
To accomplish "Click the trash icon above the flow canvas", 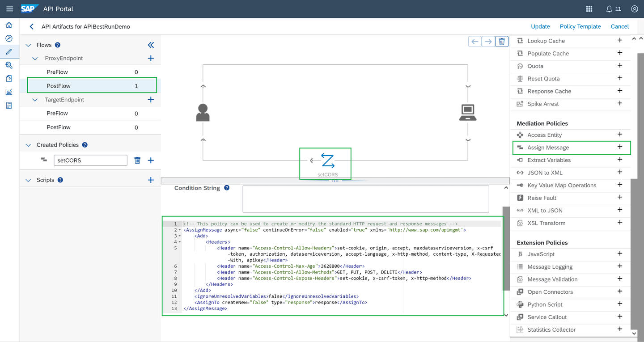I will pos(502,42).
